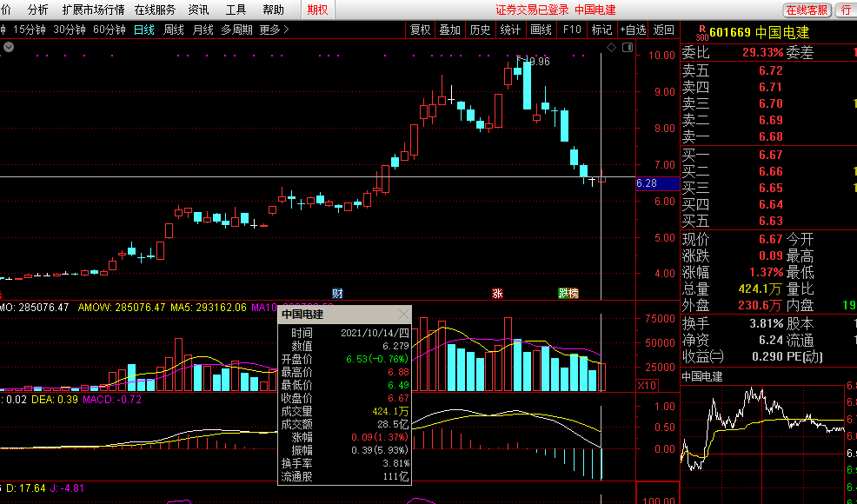Open the 在线服务 menu
This screenshot has height=504, width=857.
[x=155, y=10]
